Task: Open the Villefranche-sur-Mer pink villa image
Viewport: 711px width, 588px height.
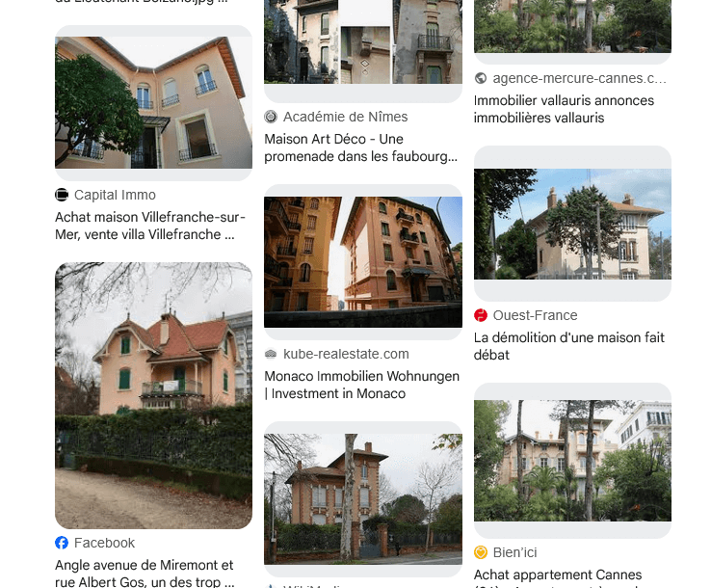Action: coord(154,102)
